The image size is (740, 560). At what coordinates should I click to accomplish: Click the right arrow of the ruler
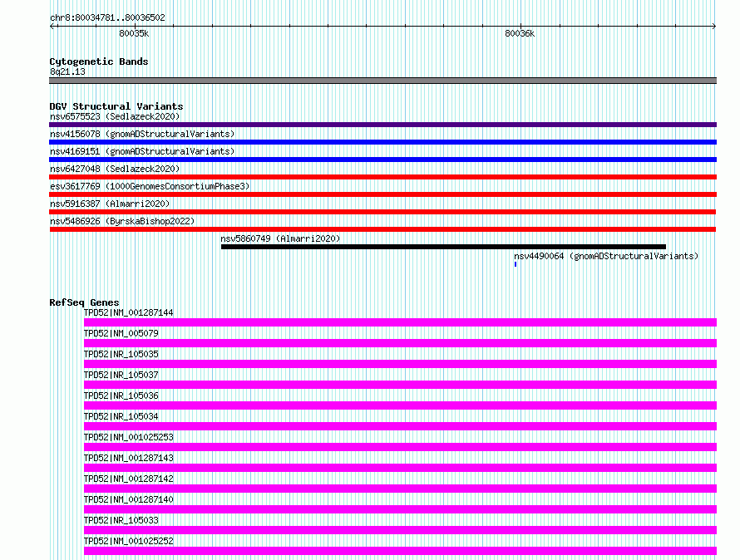(713, 27)
